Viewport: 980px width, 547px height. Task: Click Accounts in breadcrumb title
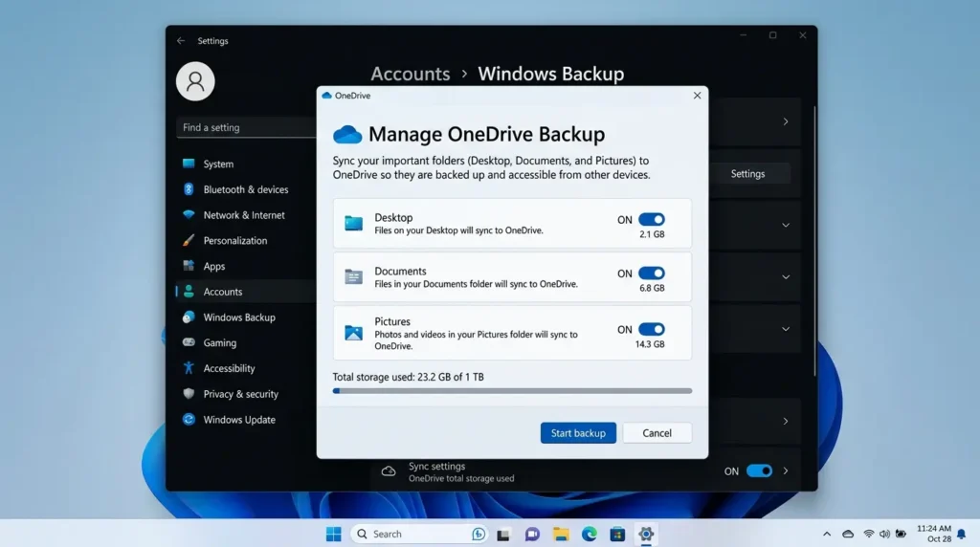(410, 74)
